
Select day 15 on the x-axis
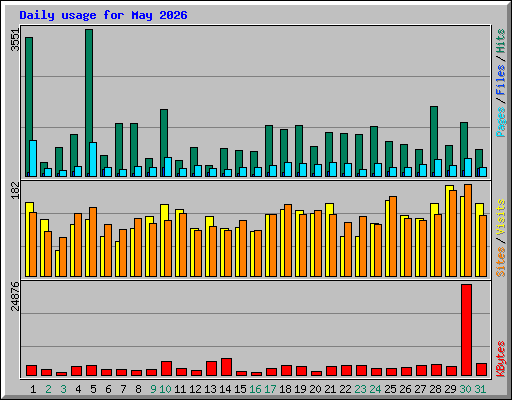(240, 389)
